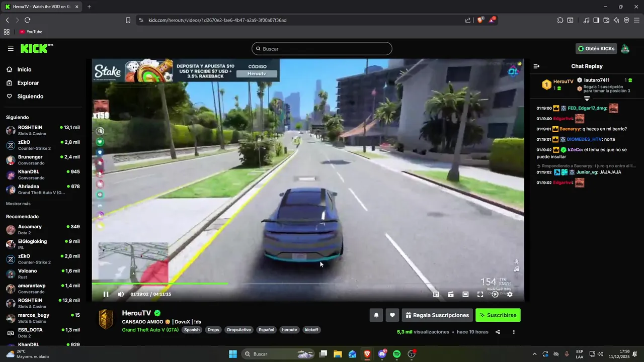Viewport: 644px width, 362px height.
Task: Open the Leo AI sparkle icon
Action: tap(616, 20)
